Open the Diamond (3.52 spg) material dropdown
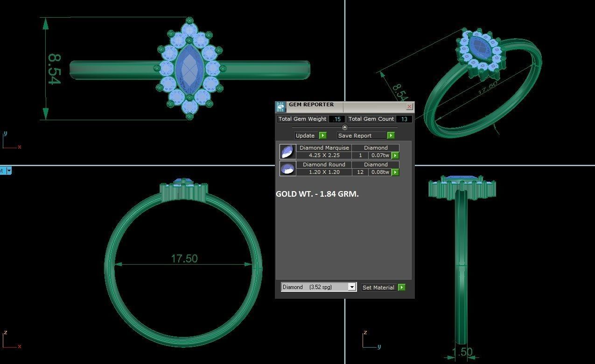This screenshot has width=595, height=364. 319,287
